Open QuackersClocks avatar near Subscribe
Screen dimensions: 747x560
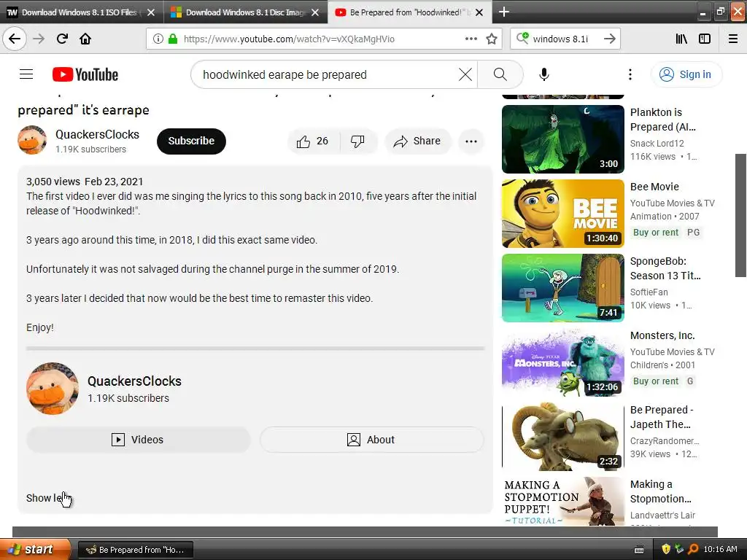(32, 140)
